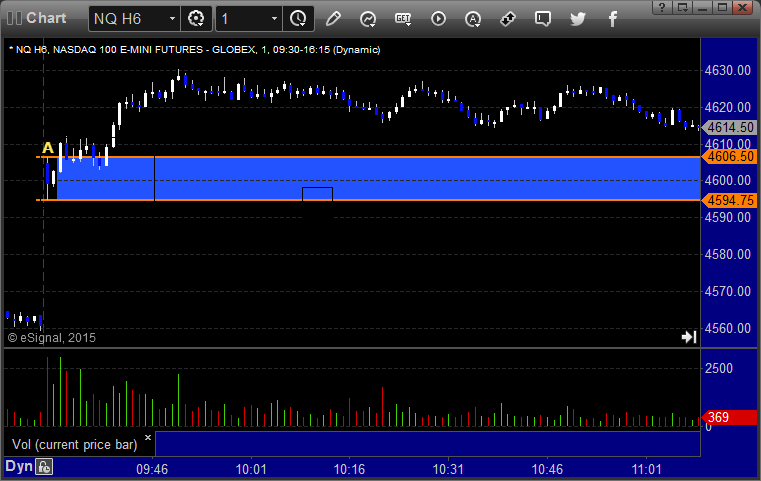Click the 11:01 time axis label
The width and height of the screenshot is (761, 481).
646,469
